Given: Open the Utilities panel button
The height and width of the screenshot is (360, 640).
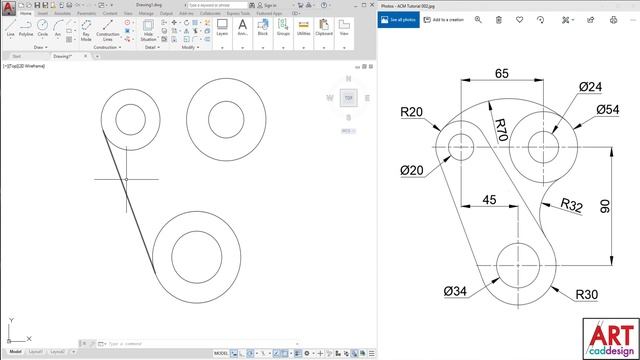Looking at the screenshot, I should pos(304,27).
